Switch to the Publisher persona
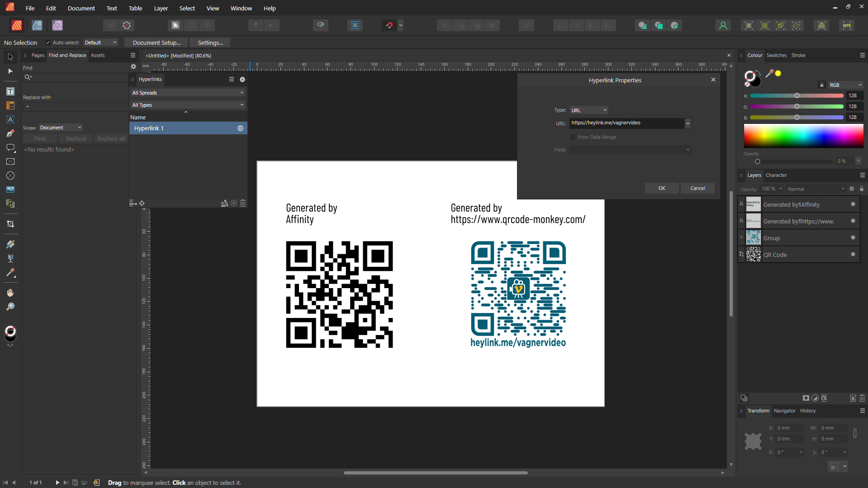This screenshot has width=868, height=488. [x=17, y=25]
